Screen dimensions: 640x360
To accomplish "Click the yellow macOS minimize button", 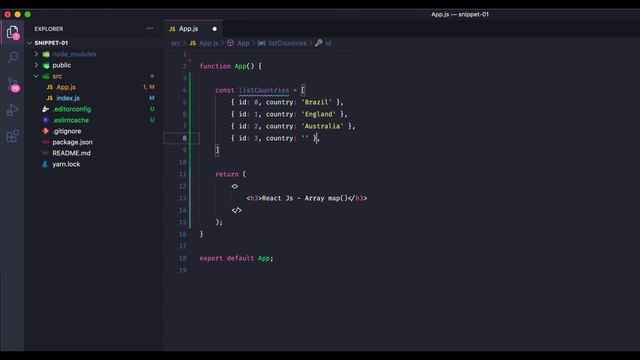I will (18, 14).
